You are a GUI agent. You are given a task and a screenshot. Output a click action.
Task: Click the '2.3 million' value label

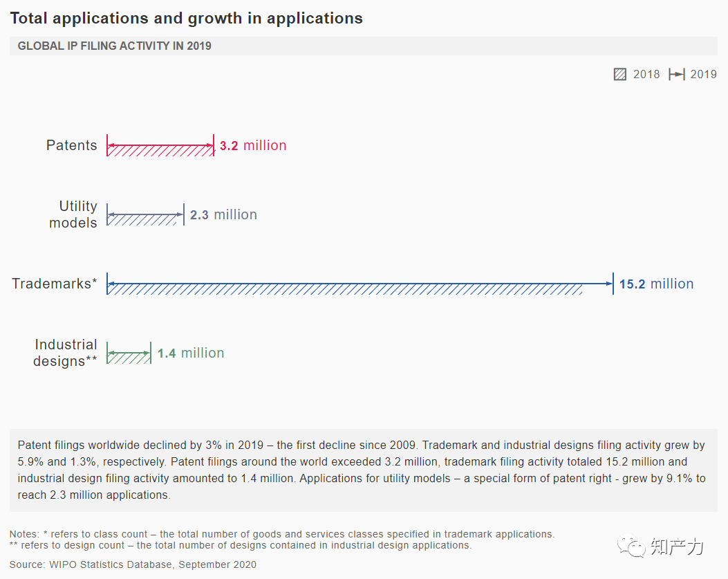[x=223, y=214]
